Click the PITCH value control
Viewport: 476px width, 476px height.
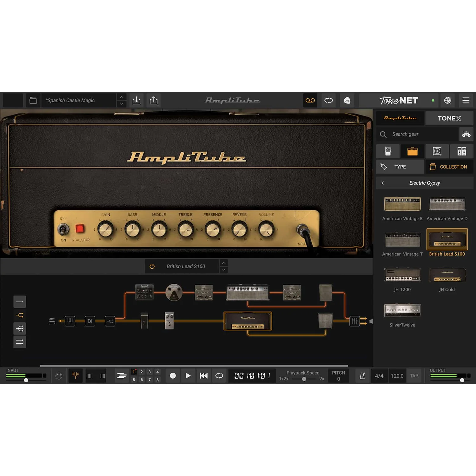pyautogui.click(x=339, y=376)
